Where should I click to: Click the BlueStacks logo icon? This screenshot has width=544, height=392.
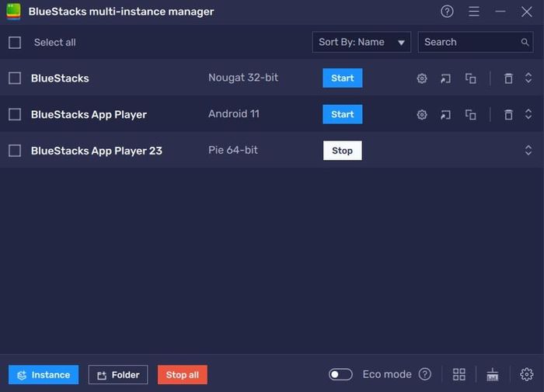click(x=13, y=12)
